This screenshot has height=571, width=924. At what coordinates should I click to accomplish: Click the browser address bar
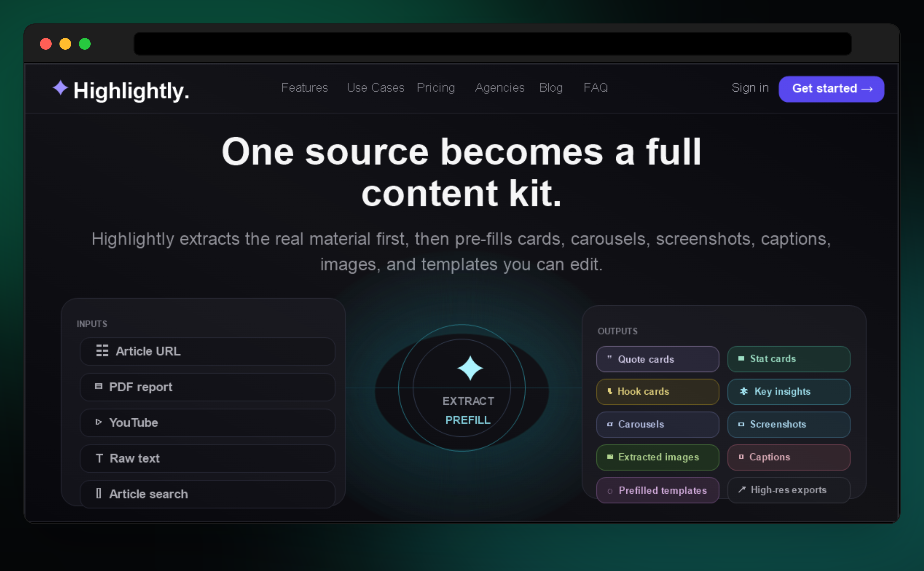click(x=493, y=44)
